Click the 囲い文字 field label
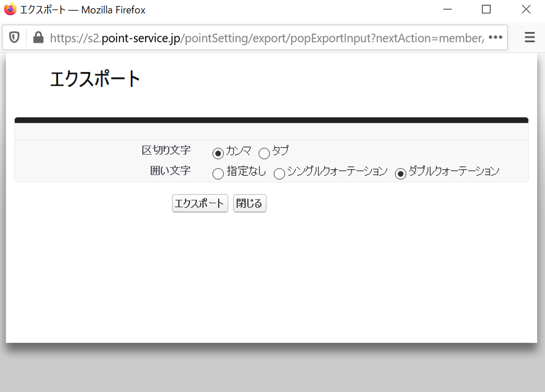545x392 pixels. [171, 171]
